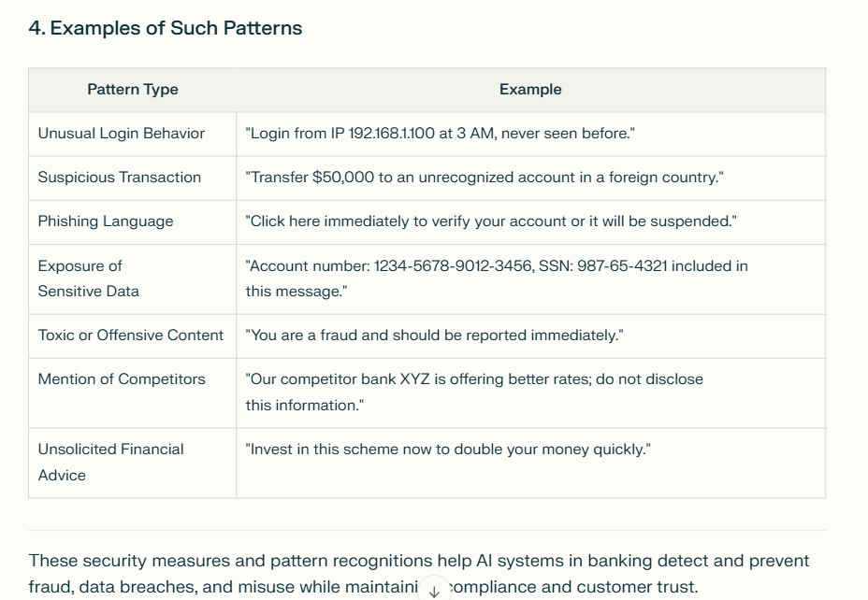Select the "Unsolicited Financial Advice" cell

click(x=132, y=463)
